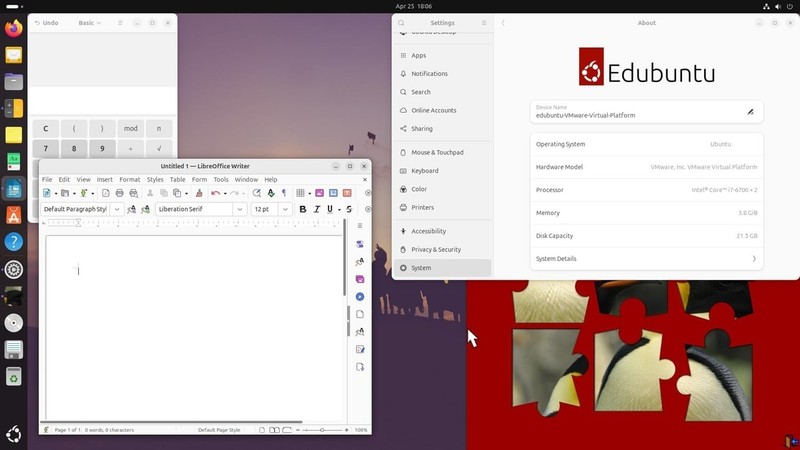Viewport: 800px width, 450px height.
Task: Expand the paragraph style dropdown
Action: pos(117,209)
